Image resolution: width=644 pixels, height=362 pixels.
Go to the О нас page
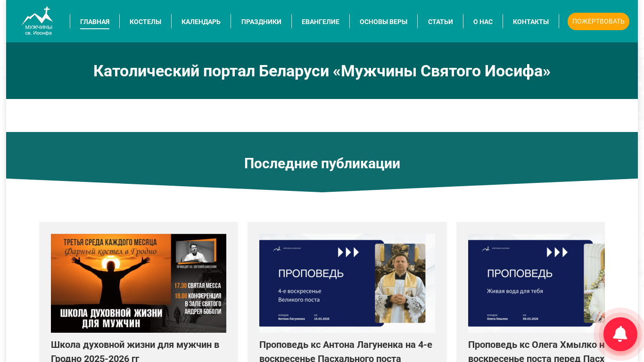tap(483, 22)
